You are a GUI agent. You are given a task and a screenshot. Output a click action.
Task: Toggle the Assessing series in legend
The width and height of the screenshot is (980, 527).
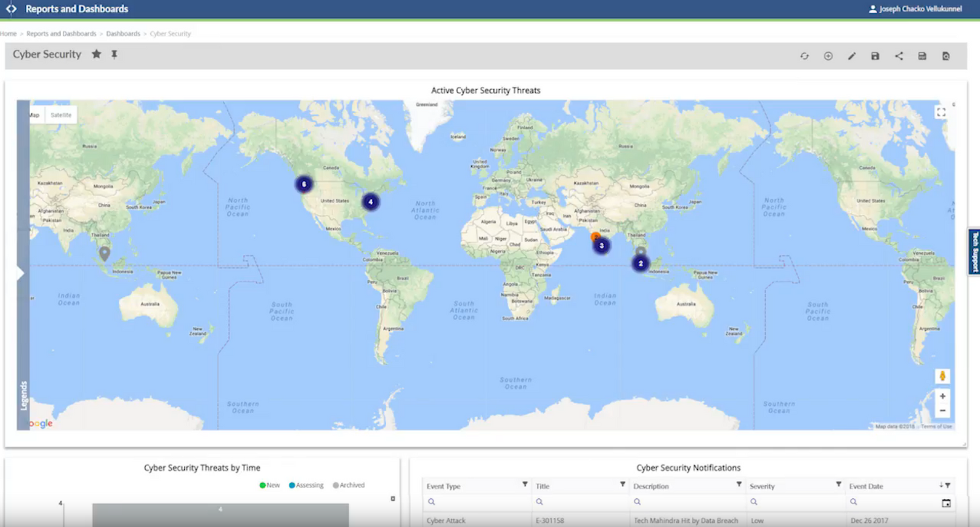(306, 485)
